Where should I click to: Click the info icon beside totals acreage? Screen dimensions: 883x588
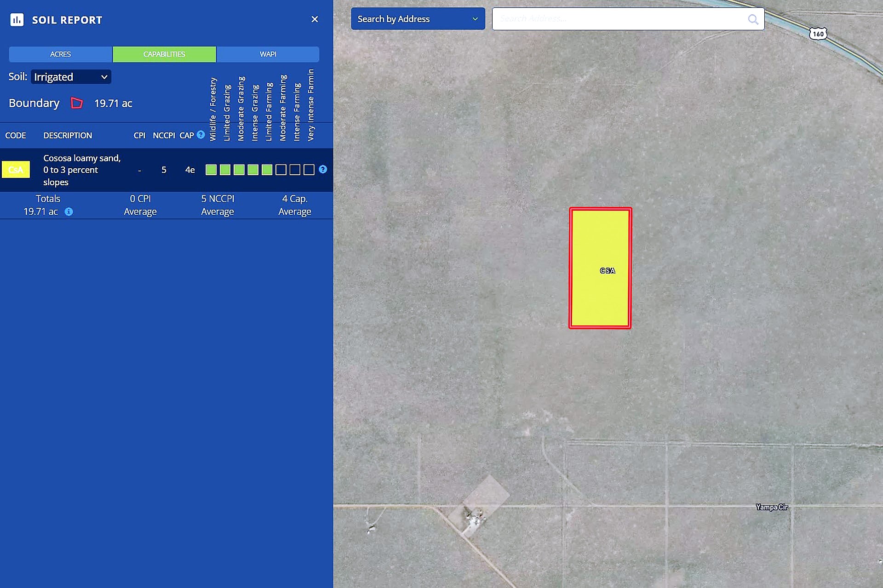click(x=69, y=211)
